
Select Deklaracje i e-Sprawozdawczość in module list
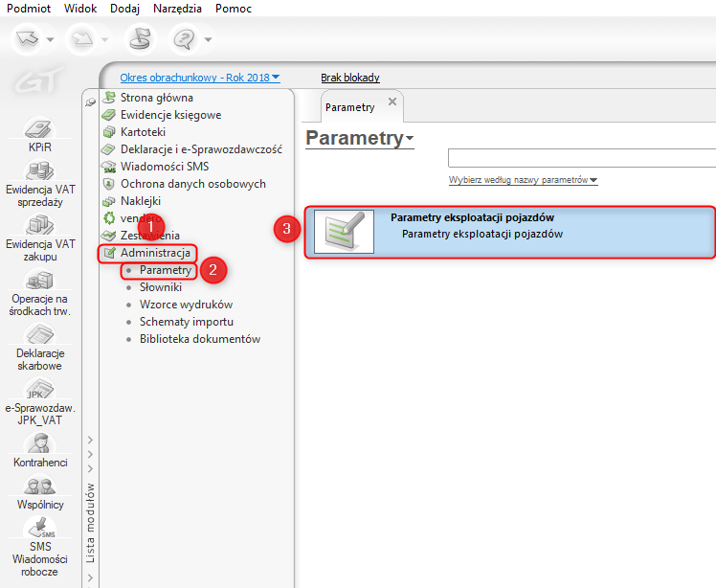pyautogui.click(x=201, y=149)
